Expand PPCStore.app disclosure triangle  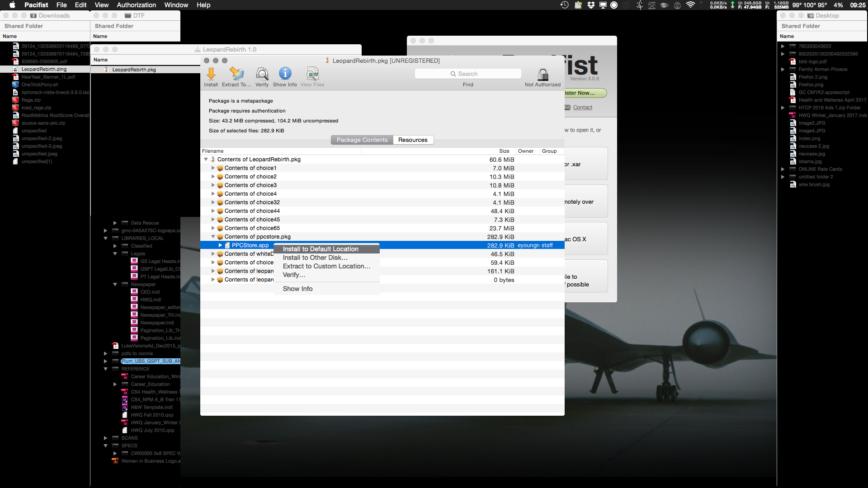coord(220,245)
